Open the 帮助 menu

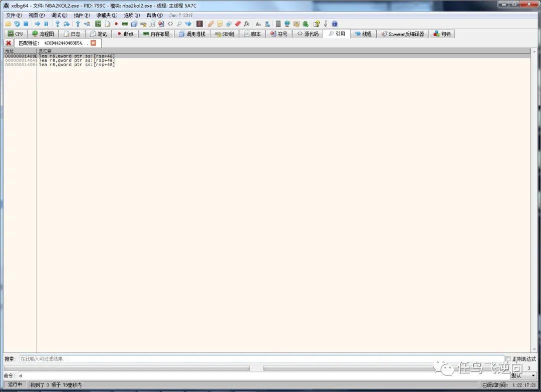155,15
